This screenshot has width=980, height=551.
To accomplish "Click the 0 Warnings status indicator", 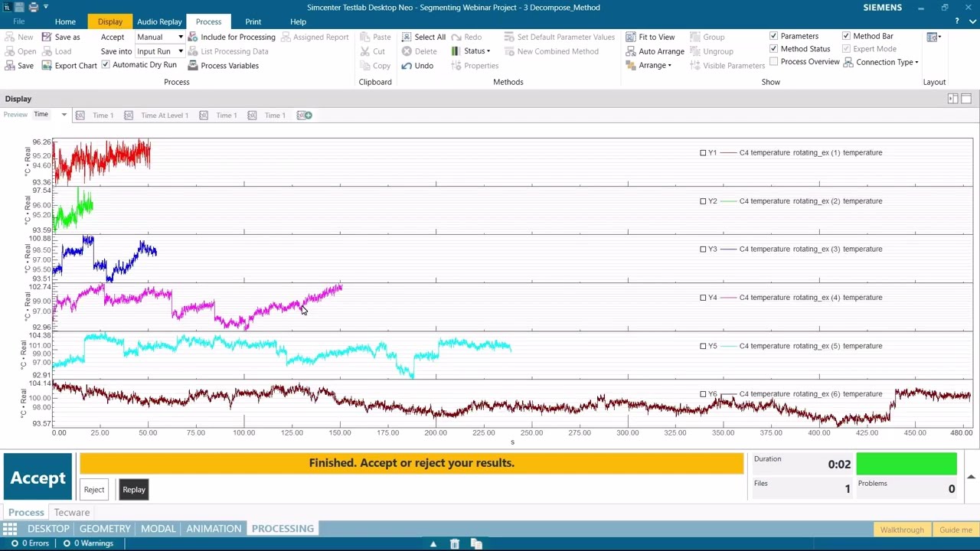I will (88, 543).
